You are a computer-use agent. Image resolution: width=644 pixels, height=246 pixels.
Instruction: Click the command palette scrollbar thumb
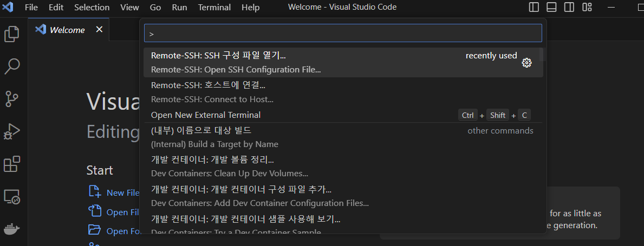542,54
